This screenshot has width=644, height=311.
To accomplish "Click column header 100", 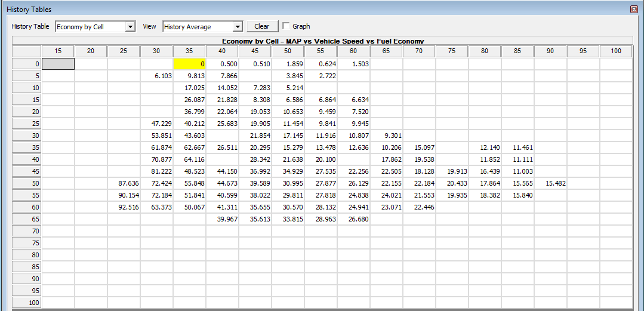I will 615,51.
